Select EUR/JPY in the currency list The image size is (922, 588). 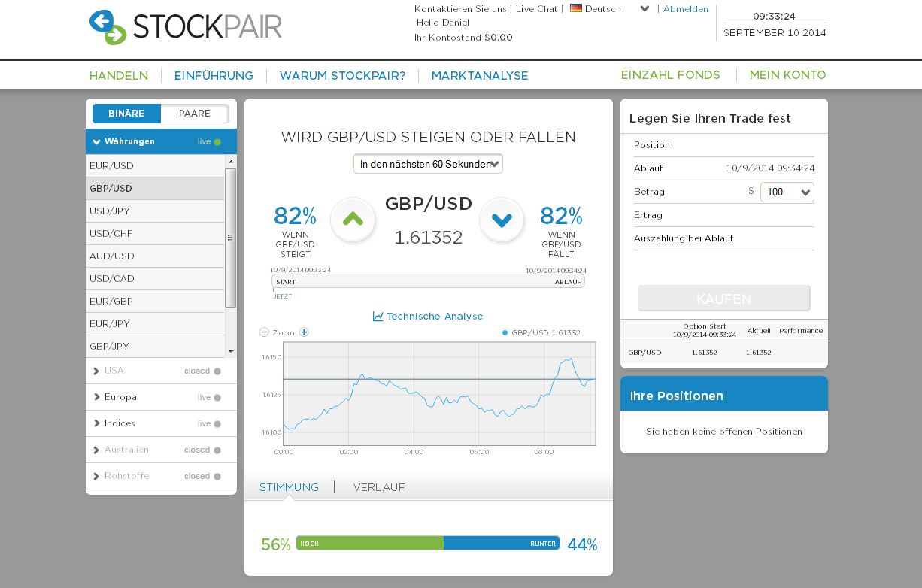155,323
